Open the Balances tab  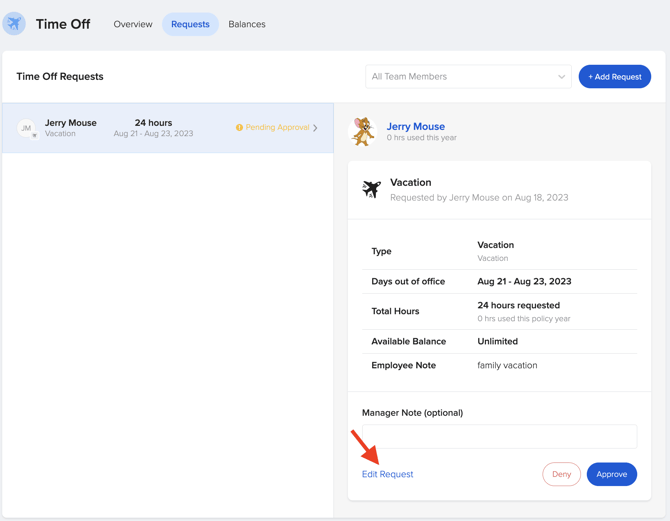(247, 24)
